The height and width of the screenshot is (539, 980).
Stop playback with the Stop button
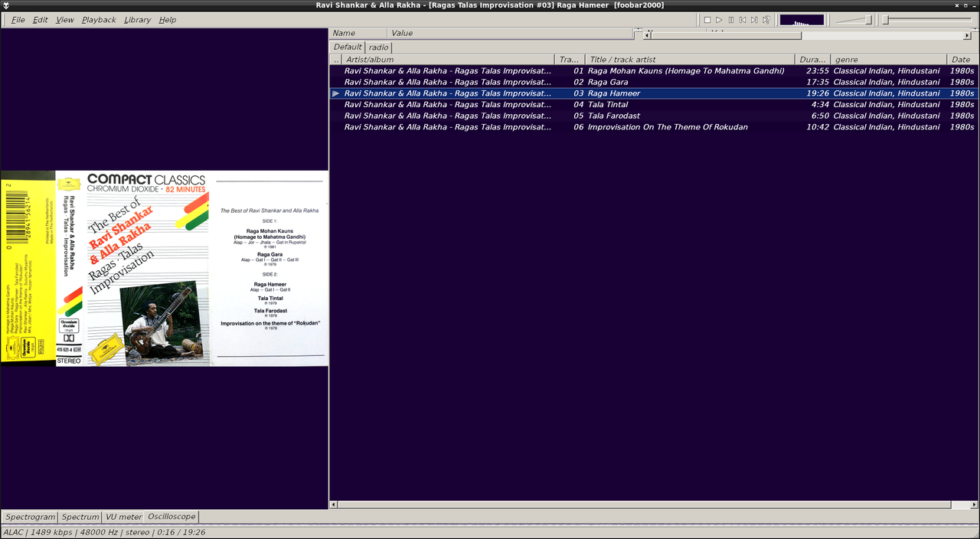pos(707,20)
